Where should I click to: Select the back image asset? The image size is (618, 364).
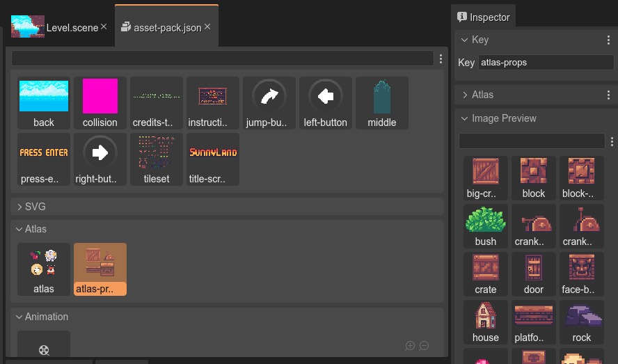tap(44, 103)
